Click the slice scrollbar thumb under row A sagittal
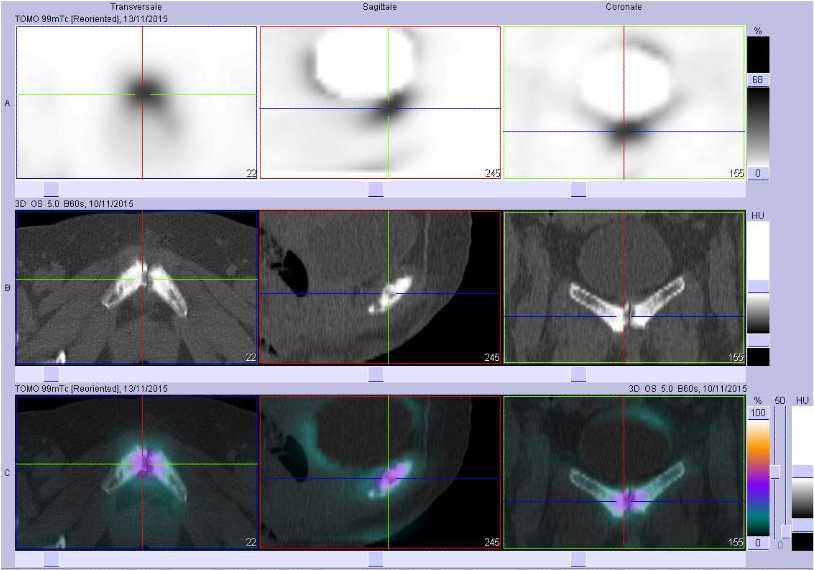814x570 pixels. pyautogui.click(x=375, y=189)
